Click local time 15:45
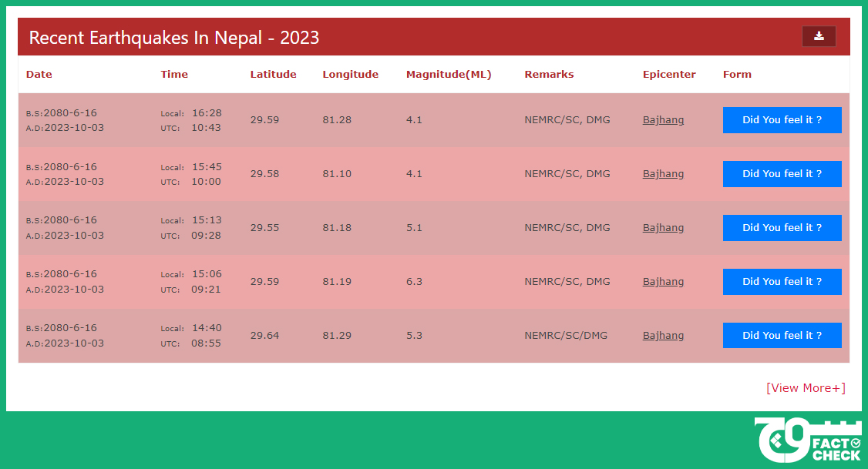The width and height of the screenshot is (868, 469). tap(207, 166)
